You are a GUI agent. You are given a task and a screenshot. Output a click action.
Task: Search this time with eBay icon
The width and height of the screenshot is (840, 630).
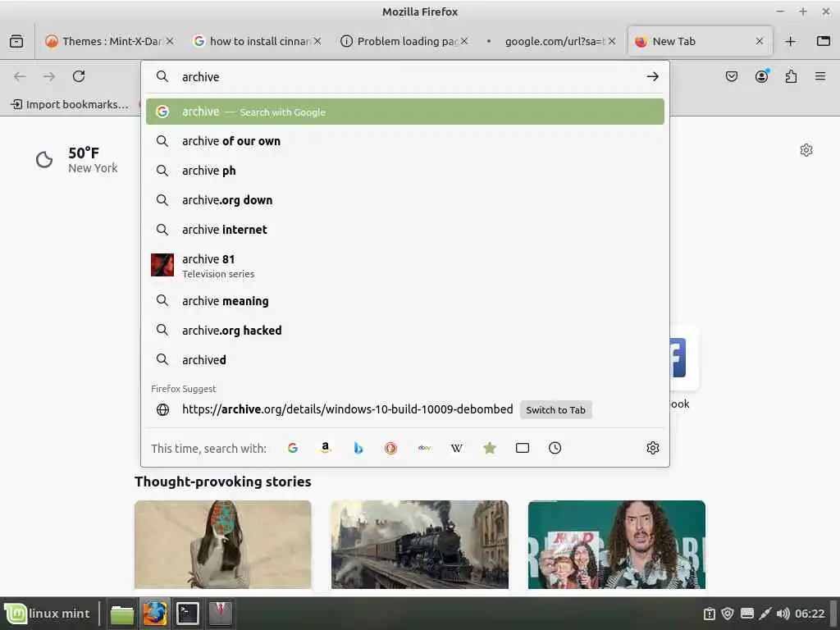424,448
